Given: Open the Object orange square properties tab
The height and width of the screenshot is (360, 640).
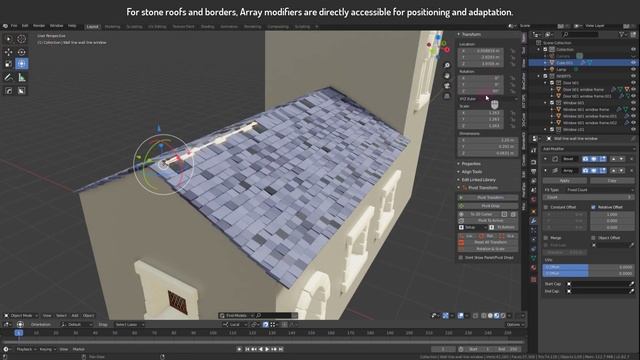Looking at the screenshot, I should tap(533, 211).
